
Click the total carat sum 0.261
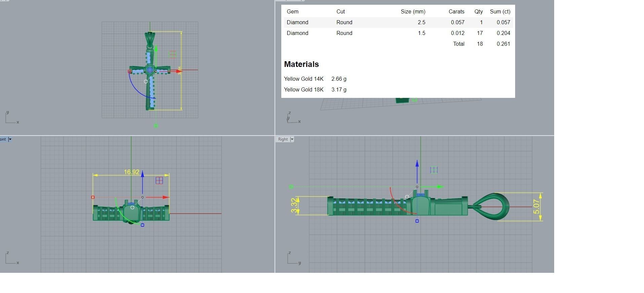(x=503, y=44)
